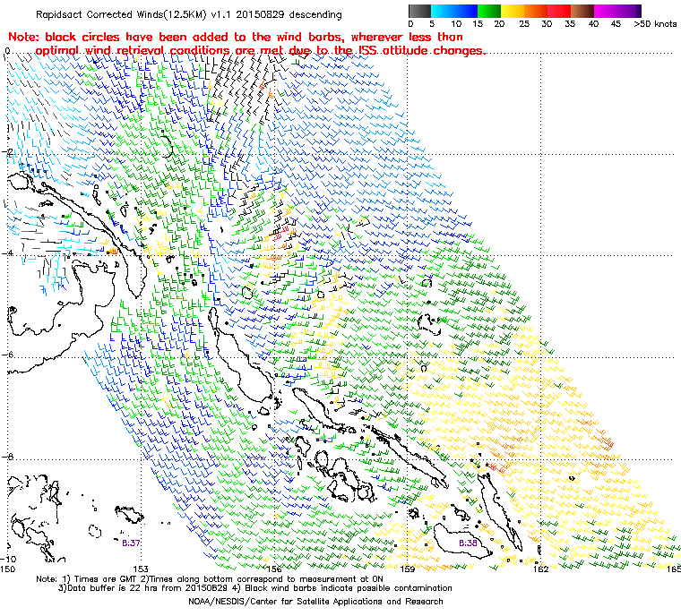Click the '35' legend scale number
Image resolution: width=681 pixels, height=616 pixels.
coord(570,24)
